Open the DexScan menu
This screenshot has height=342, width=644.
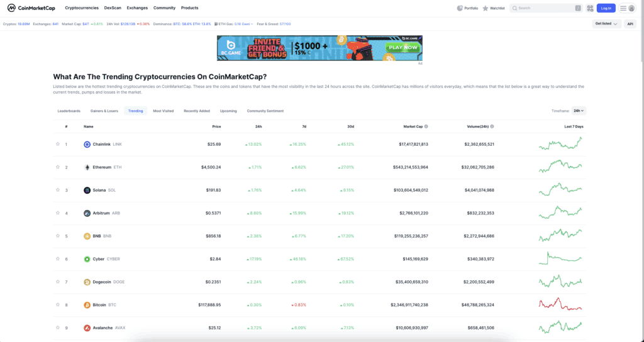tap(113, 8)
